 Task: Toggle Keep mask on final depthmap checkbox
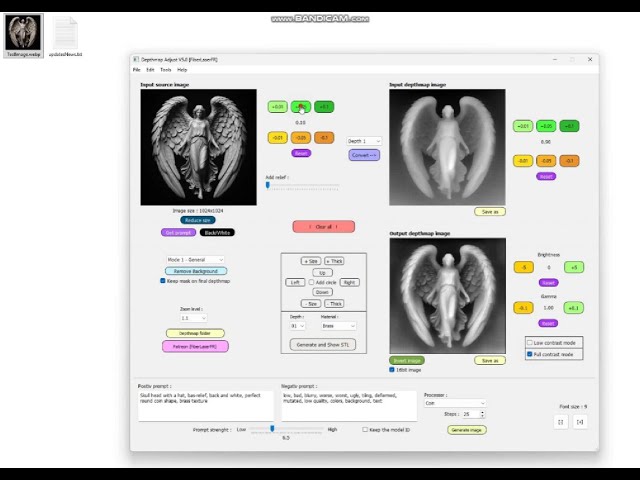point(163,281)
